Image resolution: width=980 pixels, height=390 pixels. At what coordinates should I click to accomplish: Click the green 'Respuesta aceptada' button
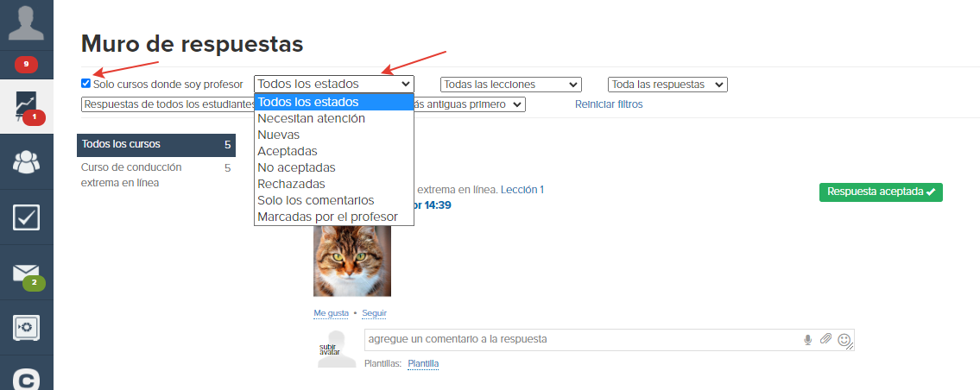pyautogui.click(x=881, y=192)
